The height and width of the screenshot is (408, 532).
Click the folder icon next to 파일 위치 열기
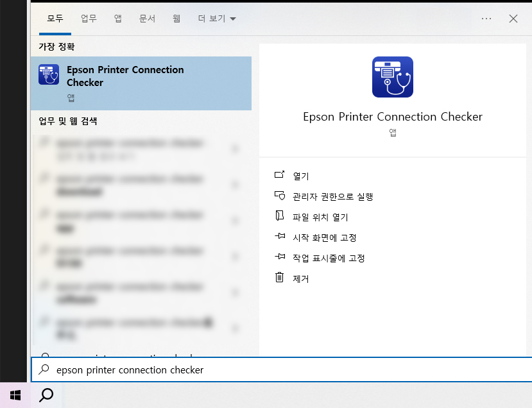280,217
